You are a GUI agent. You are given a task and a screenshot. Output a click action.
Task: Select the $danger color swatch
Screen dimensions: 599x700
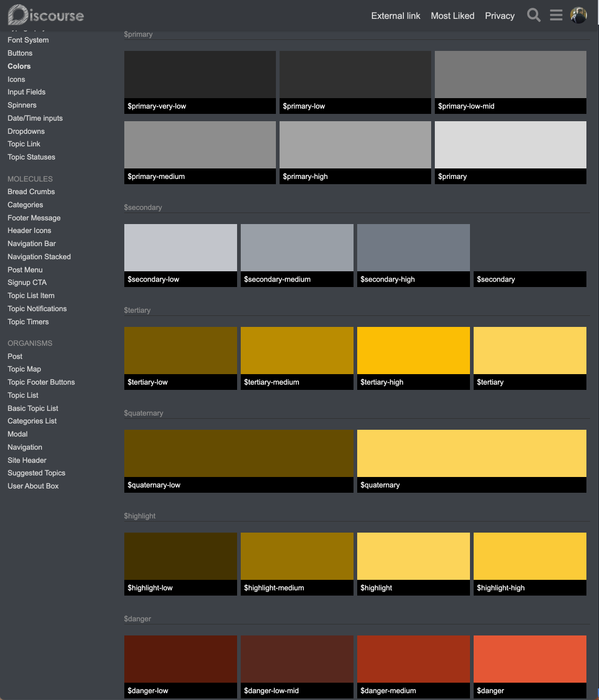pos(530,659)
